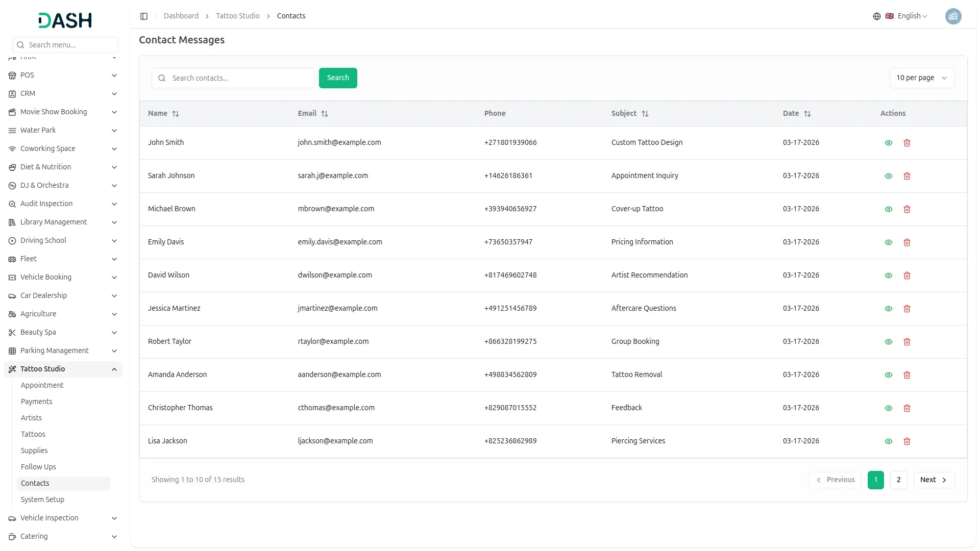Sort by Date column arrows
The height and width of the screenshot is (551, 980).
[x=807, y=114]
